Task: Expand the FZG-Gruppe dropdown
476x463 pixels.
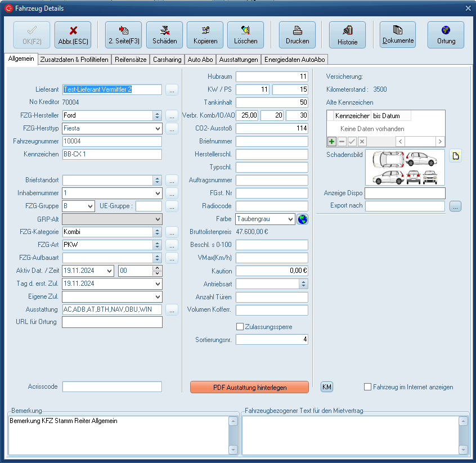Action: pos(90,206)
